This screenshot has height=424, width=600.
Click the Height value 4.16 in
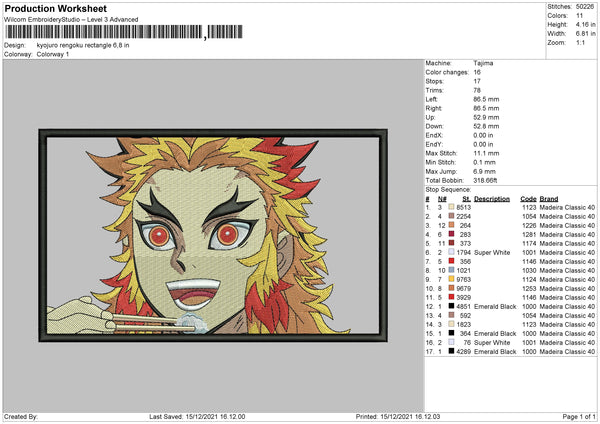[585, 24]
